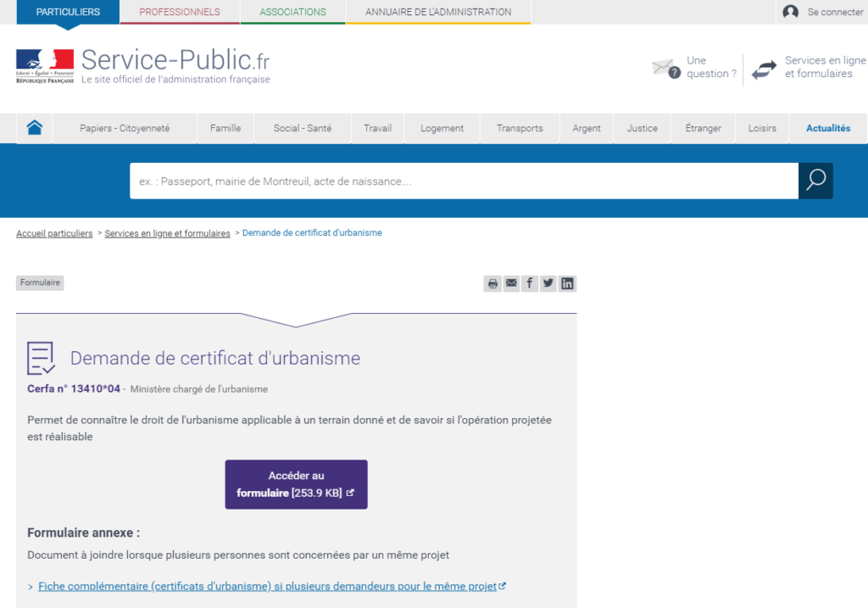Share the page on LinkedIn
The image size is (868, 608).
tap(567, 283)
